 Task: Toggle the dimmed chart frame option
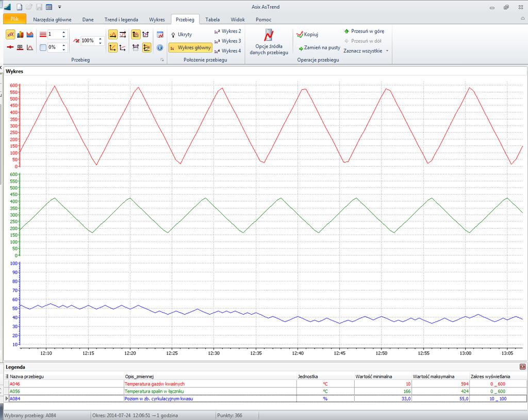[136, 47]
